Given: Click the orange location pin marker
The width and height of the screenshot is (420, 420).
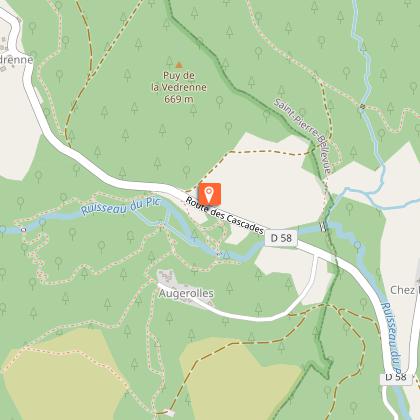Looking at the screenshot, I should (x=210, y=194).
